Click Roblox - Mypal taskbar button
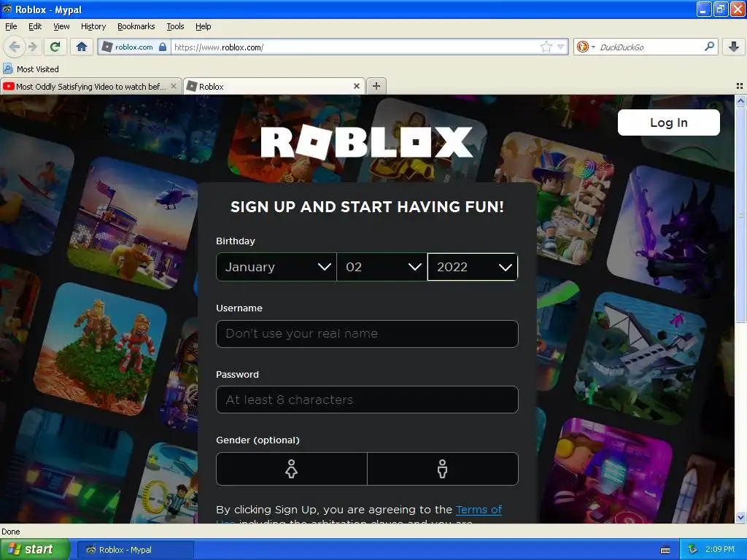 click(x=135, y=550)
